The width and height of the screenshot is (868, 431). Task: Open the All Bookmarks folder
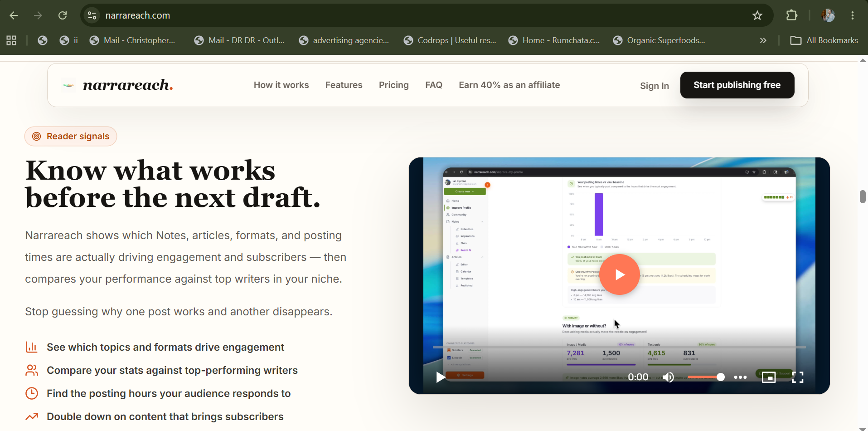(824, 40)
